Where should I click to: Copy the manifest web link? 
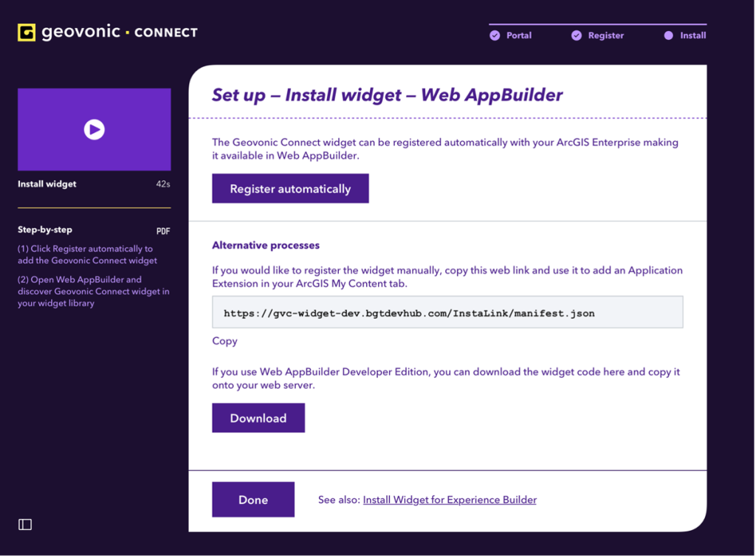[x=224, y=341]
